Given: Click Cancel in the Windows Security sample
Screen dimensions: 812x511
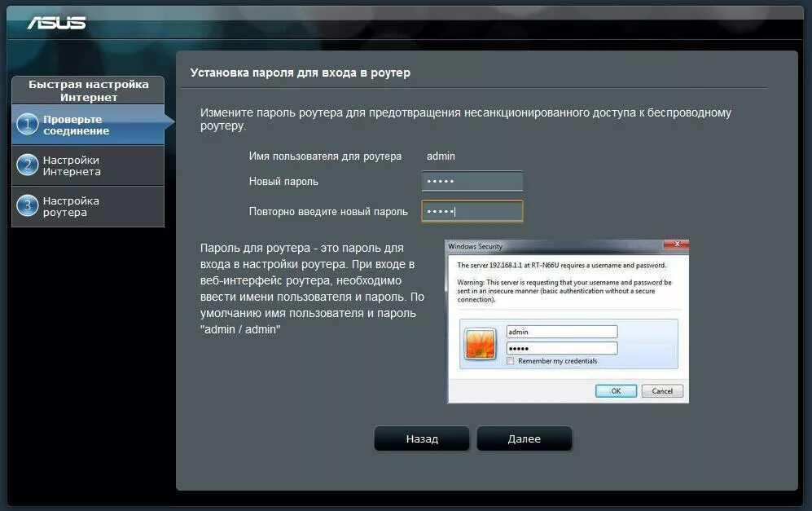Looking at the screenshot, I should coord(662,390).
